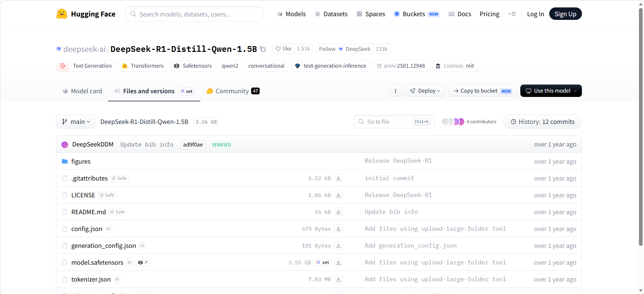Follow DeepSeek organization
644x294 pixels.
345,49
